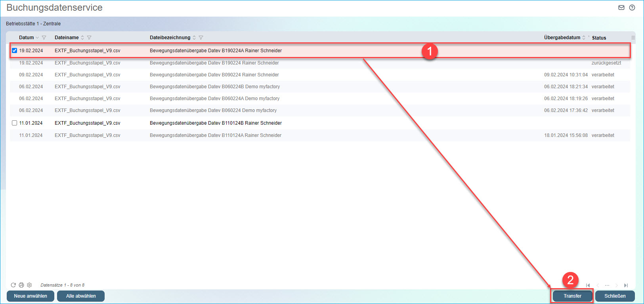Viewport: 644px width, 304px height.
Task: Click the pagination ellipsis between page arrows
Action: pos(607,285)
